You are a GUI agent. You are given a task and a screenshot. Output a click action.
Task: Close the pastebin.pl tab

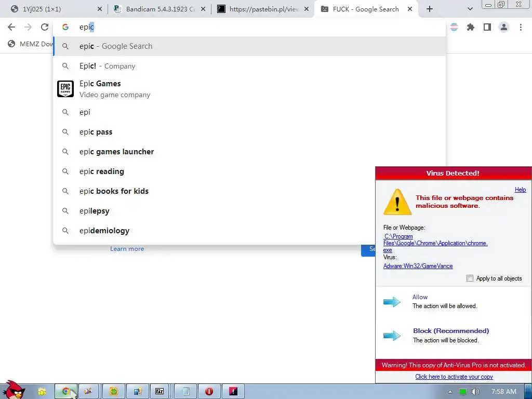tap(307, 9)
